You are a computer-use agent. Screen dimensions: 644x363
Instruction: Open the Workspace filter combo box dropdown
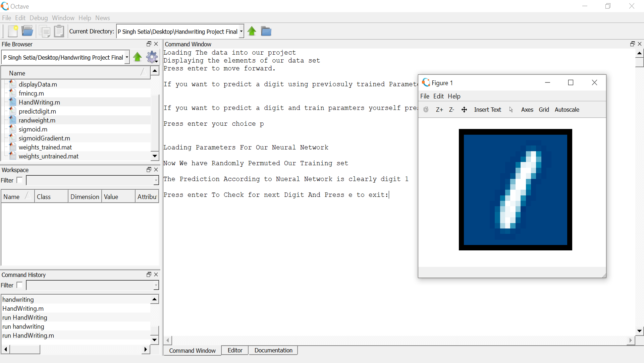156,180
